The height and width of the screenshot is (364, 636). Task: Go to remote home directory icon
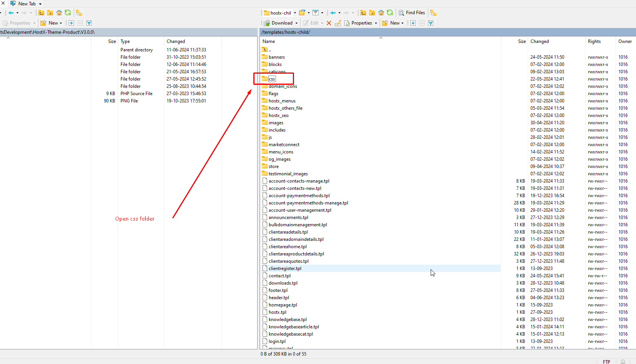(x=381, y=13)
